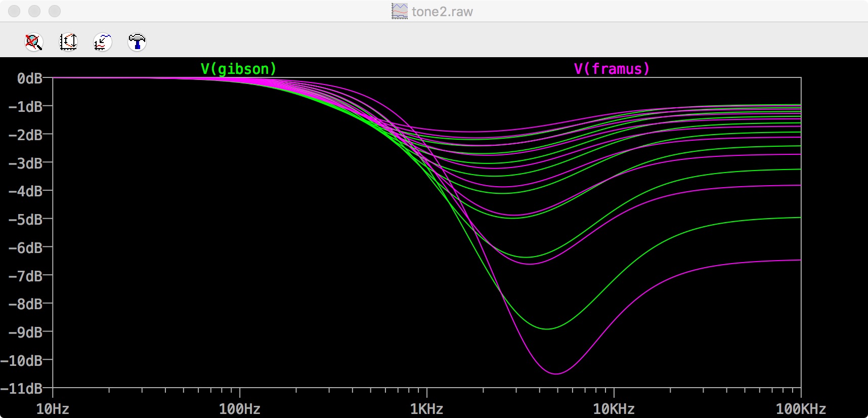This screenshot has height=418, width=868.
Task: Click the -8dB vertical axis label
Action: coord(25,304)
